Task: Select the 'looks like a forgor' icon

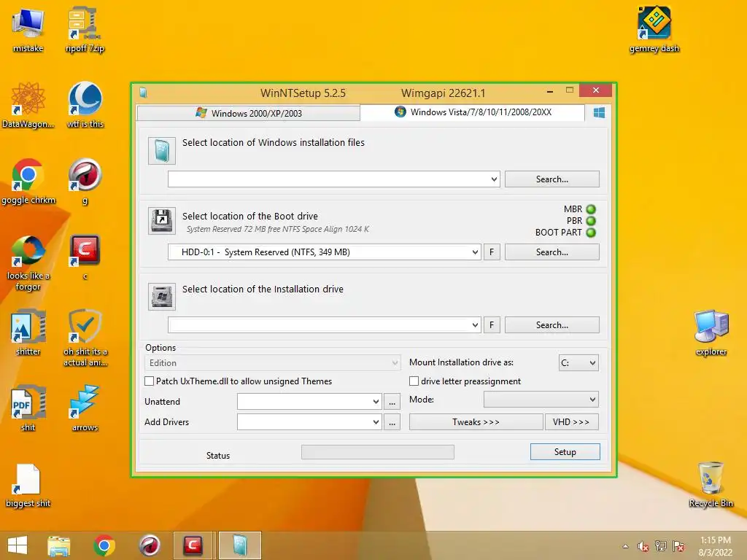Action: pyautogui.click(x=28, y=262)
